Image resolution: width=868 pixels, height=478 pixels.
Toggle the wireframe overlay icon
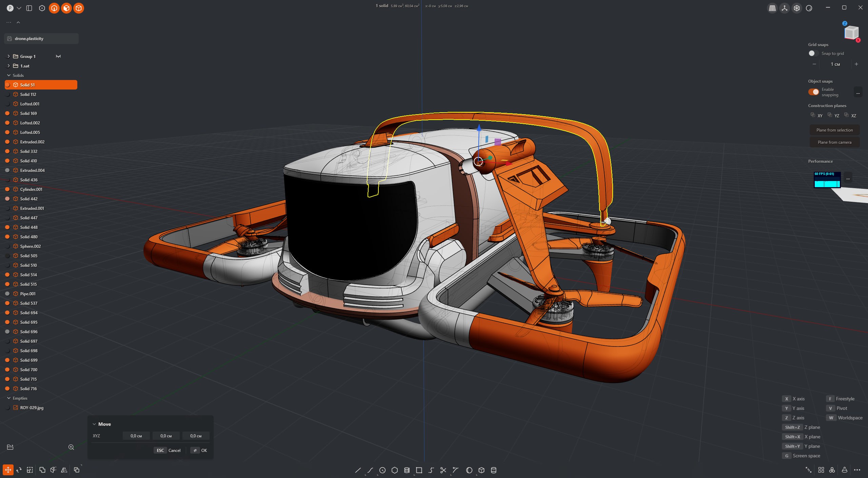point(797,8)
